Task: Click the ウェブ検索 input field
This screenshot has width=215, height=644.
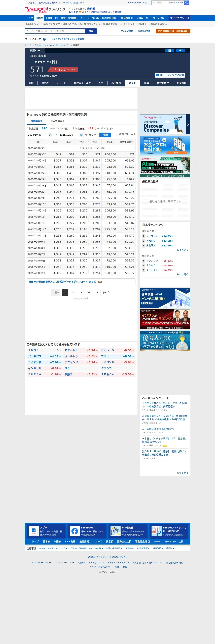Action: (160, 3)
